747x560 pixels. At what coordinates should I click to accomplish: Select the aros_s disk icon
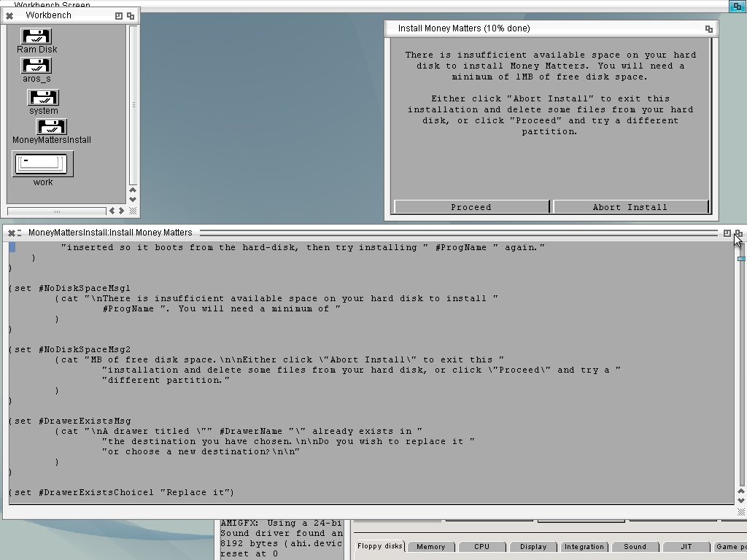36,66
